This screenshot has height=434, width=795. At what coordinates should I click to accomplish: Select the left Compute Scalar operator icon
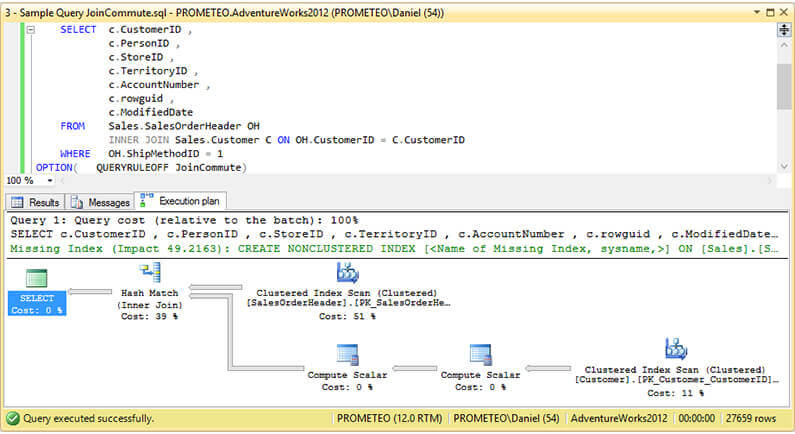pyautogui.click(x=347, y=355)
